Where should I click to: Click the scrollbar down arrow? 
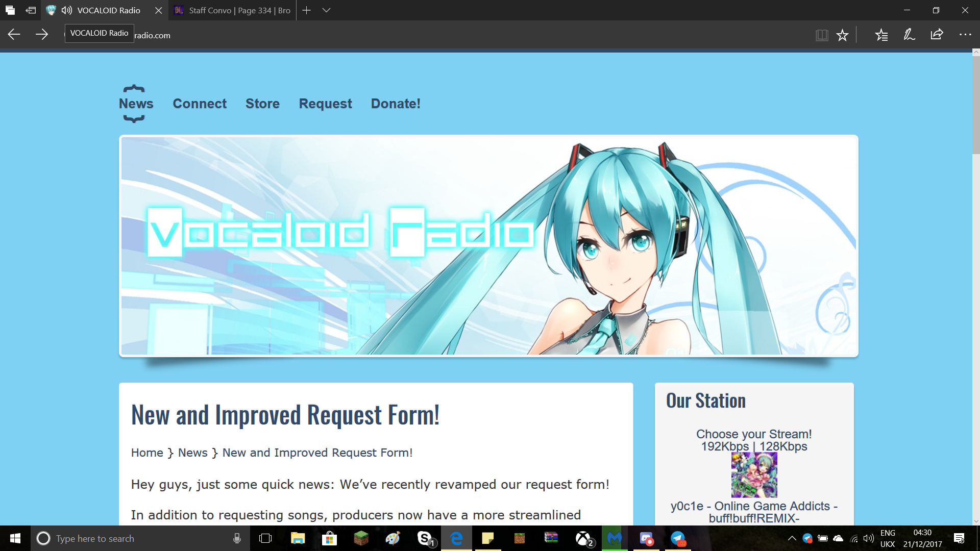[976, 521]
